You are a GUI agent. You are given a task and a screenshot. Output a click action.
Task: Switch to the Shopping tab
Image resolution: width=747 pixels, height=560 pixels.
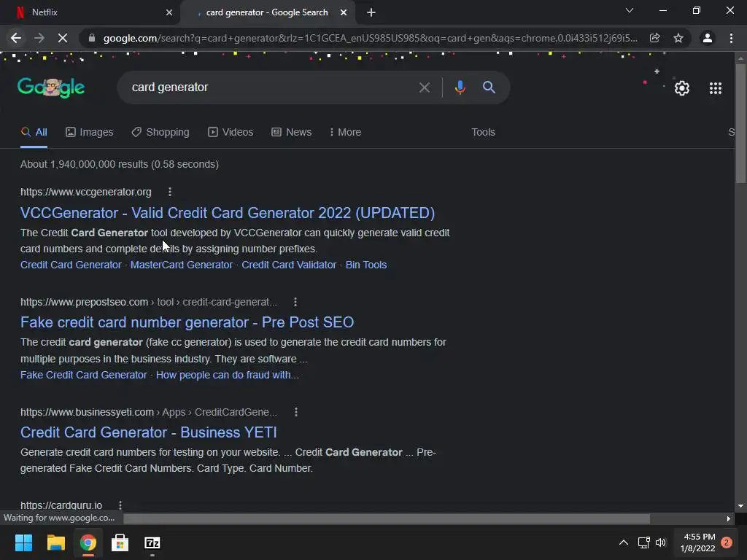pyautogui.click(x=160, y=133)
